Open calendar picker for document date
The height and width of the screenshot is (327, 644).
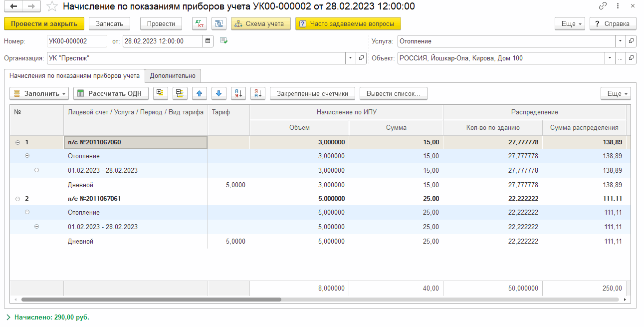pyautogui.click(x=208, y=41)
